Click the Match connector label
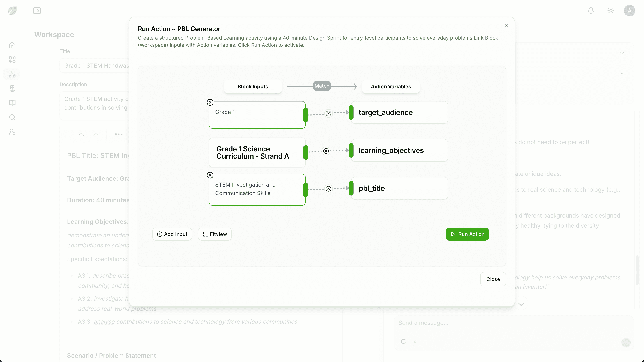 click(322, 86)
